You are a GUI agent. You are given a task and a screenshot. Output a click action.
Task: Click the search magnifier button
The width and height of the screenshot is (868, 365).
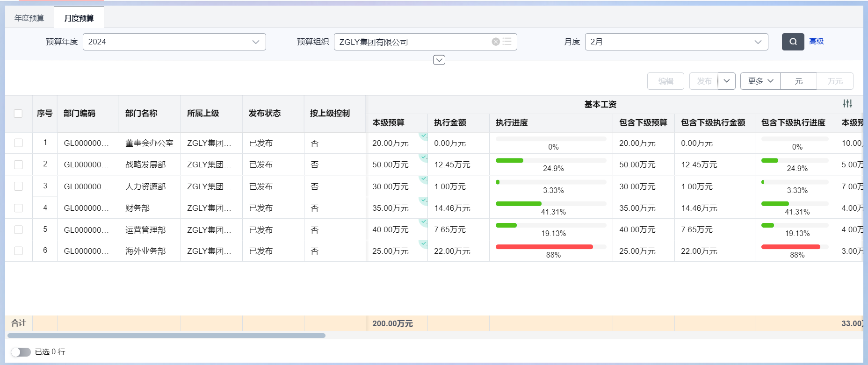coord(793,42)
